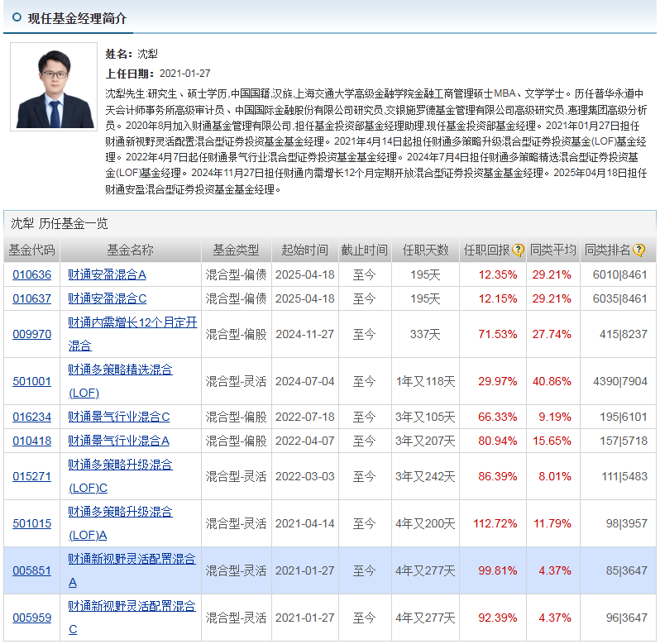Click the help icon beside 同类排名 header

click(638, 250)
